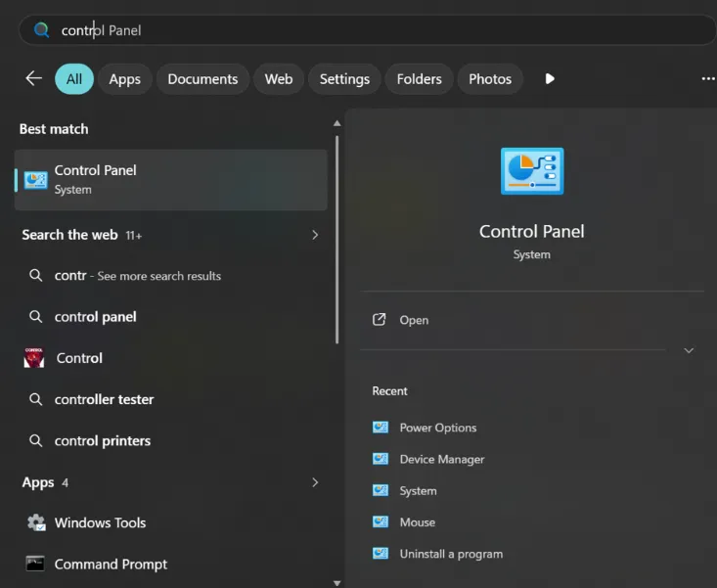The width and height of the screenshot is (717, 588).
Task: Click the magnifier icon beside 'control panel'
Action: [x=35, y=316]
